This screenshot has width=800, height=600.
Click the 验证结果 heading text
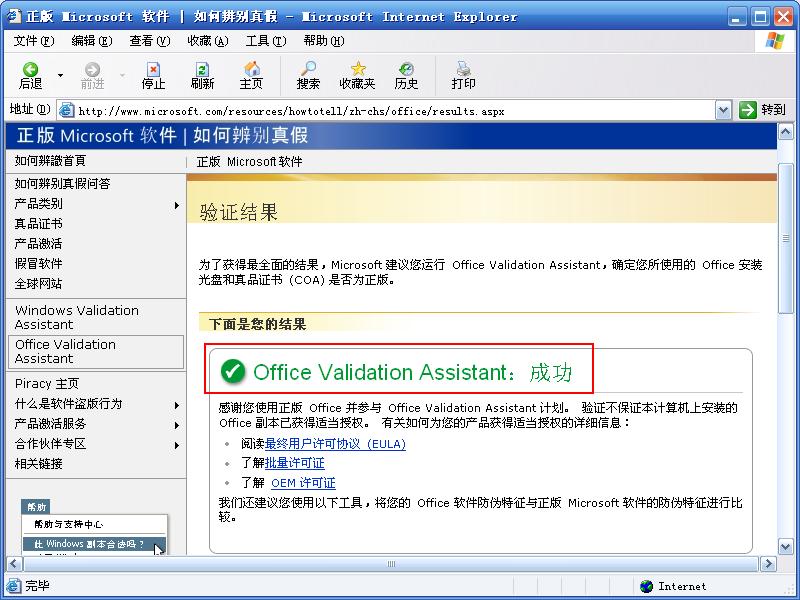239,212
